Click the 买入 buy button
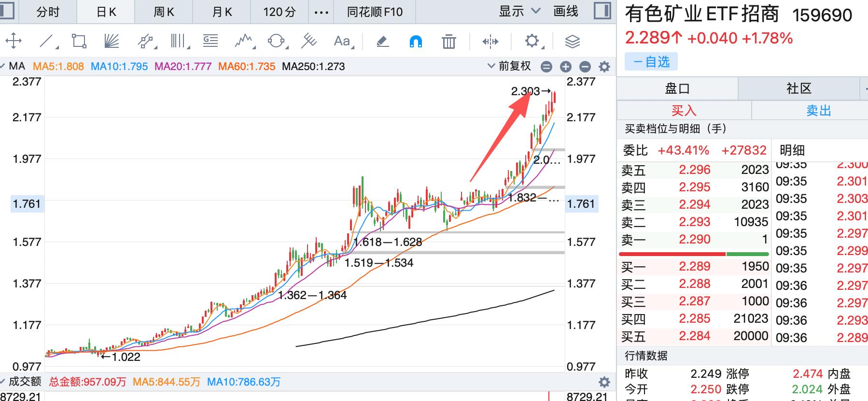868x401 pixels. (684, 111)
